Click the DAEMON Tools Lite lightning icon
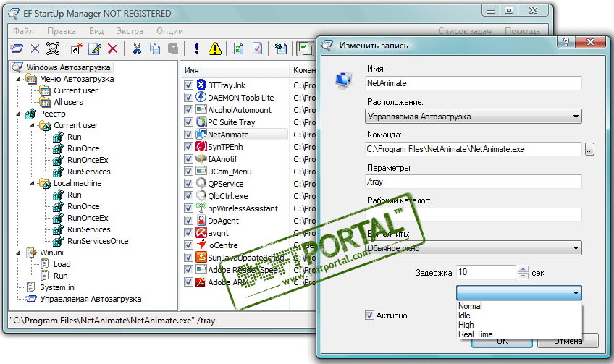Screen dimensions: 614x364 [201, 97]
